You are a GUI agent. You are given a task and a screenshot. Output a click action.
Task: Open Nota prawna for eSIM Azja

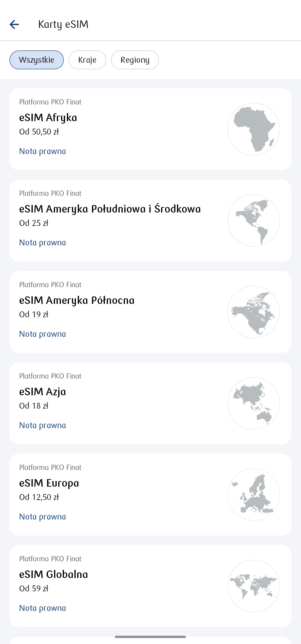pyautogui.click(x=43, y=425)
